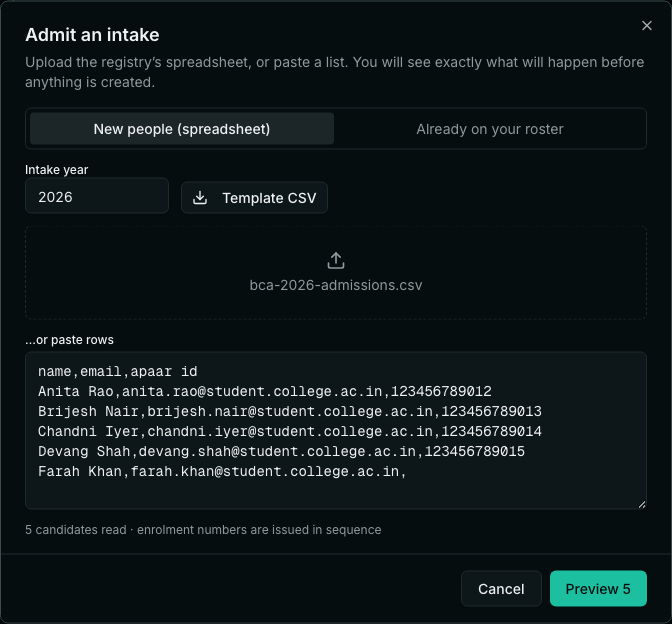The height and width of the screenshot is (624, 672).
Task: Cancel the intake admission
Action: coord(501,588)
